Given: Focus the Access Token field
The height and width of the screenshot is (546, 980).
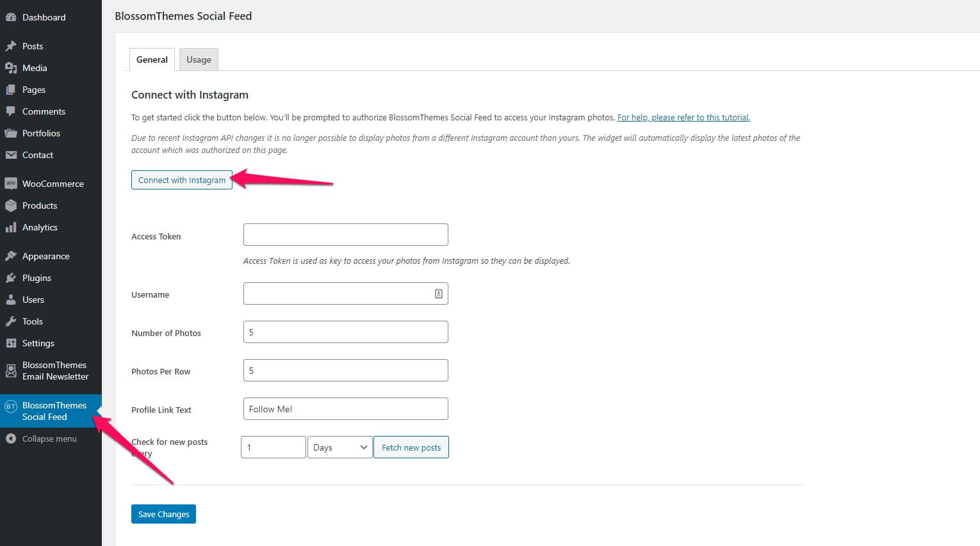Looking at the screenshot, I should click(346, 234).
